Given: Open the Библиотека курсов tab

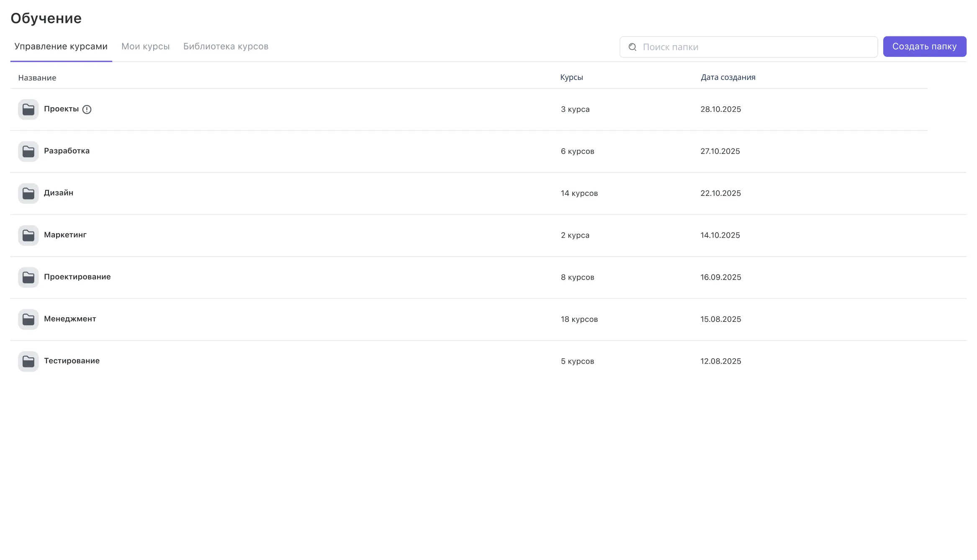Looking at the screenshot, I should click(226, 46).
